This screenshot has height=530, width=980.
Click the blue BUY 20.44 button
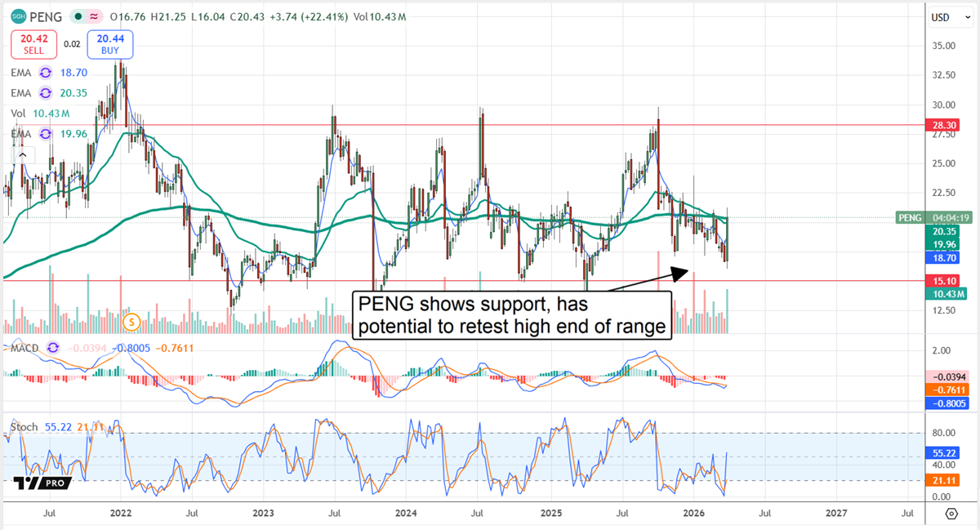click(109, 44)
